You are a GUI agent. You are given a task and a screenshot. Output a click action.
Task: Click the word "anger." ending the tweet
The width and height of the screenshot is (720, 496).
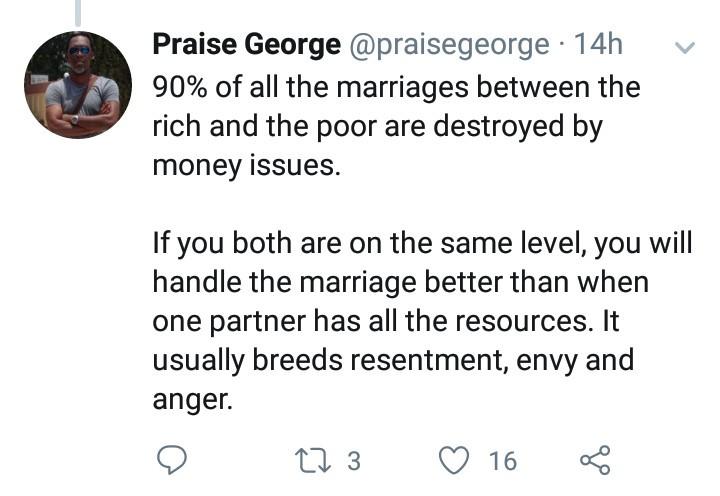click(x=192, y=399)
